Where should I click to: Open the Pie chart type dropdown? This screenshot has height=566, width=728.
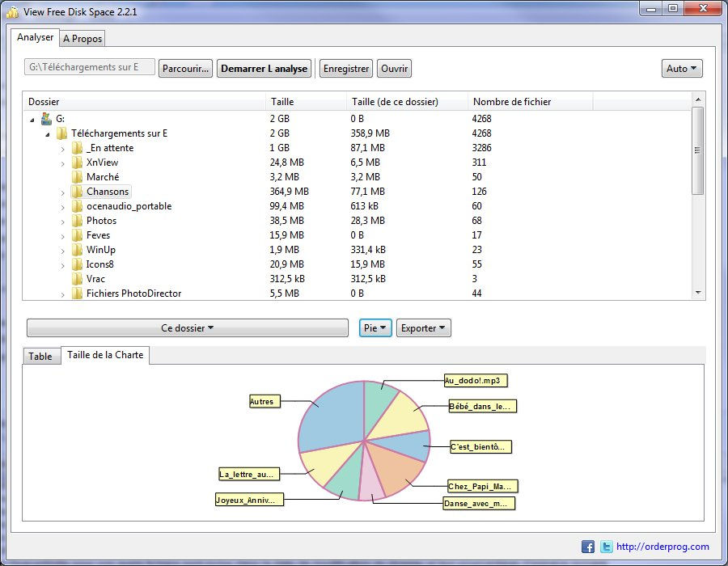point(375,328)
